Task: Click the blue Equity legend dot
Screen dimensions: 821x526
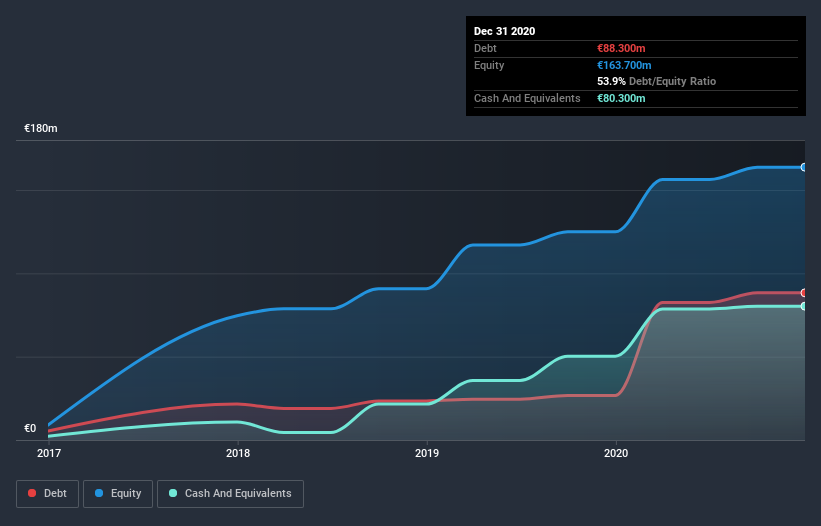Action: pos(99,493)
